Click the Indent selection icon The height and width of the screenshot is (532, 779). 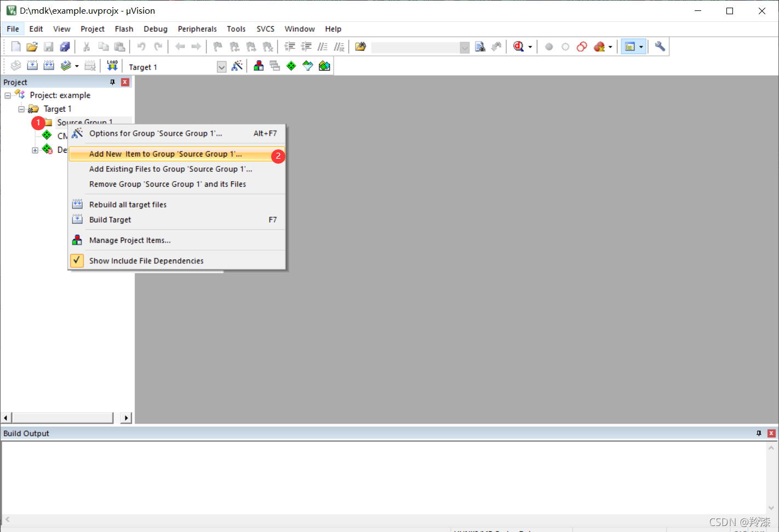(x=290, y=47)
